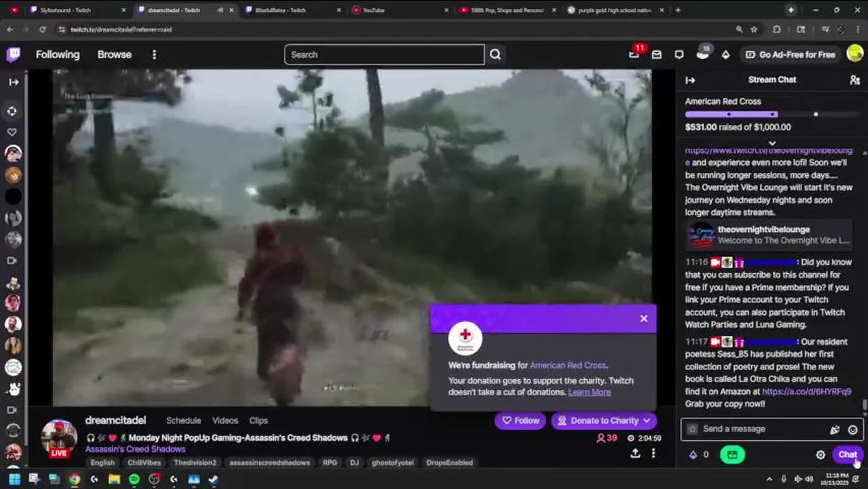Image resolution: width=868 pixels, height=489 pixels.
Task: Click the 39 viewers count
Action: (607, 438)
